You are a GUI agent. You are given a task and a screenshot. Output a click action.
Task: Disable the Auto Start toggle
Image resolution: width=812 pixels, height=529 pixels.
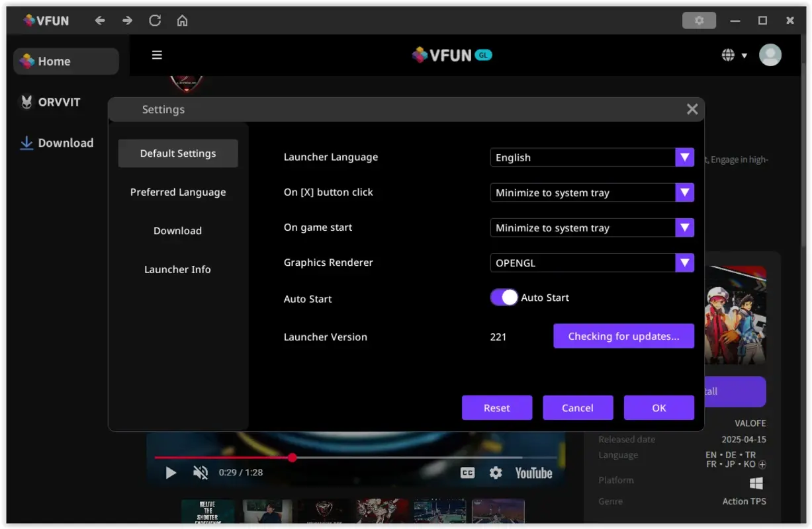pyautogui.click(x=504, y=298)
